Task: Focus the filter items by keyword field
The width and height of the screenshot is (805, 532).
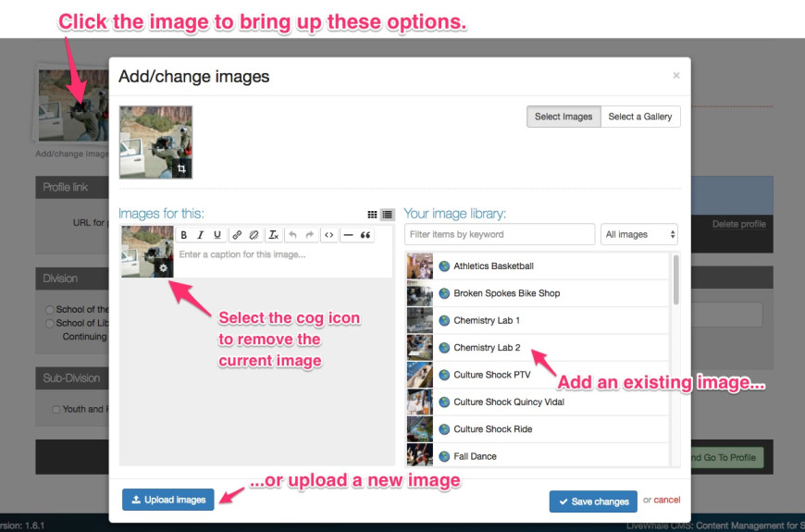Action: pyautogui.click(x=500, y=234)
